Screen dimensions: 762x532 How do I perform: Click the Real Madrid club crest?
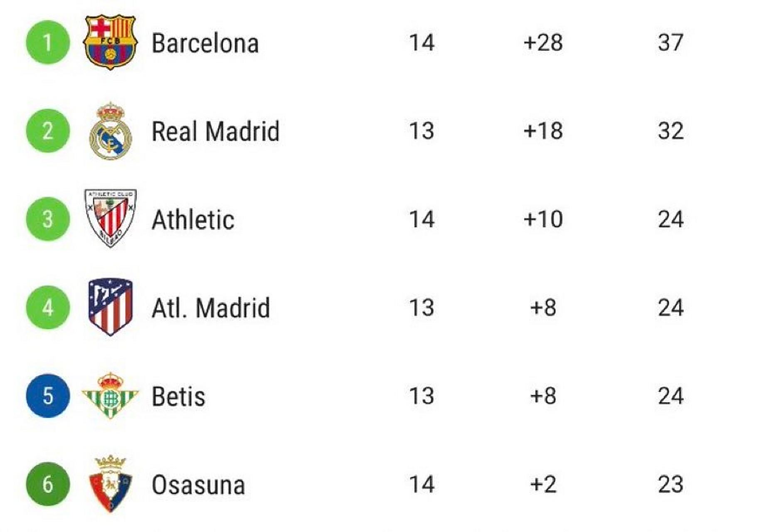click(x=111, y=131)
